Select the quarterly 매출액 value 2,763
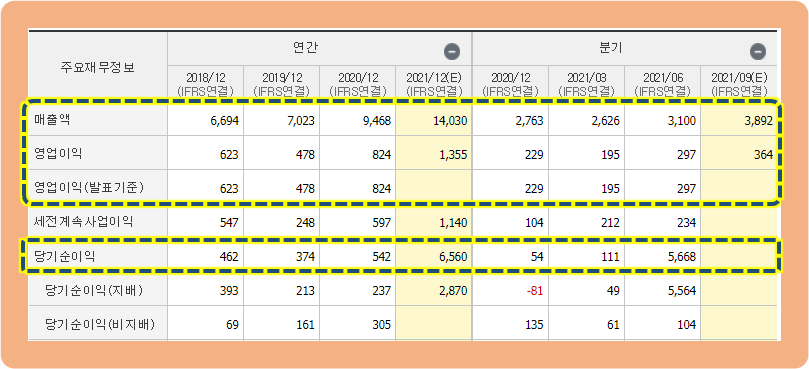 529,122
